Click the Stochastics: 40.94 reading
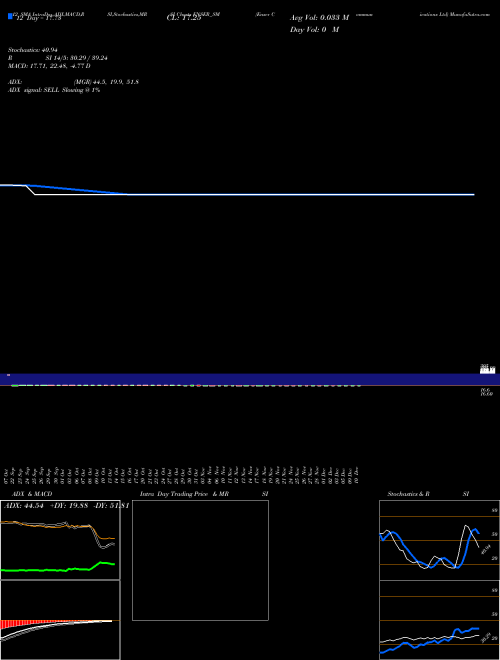500x660 pixels. pyautogui.click(x=32, y=50)
